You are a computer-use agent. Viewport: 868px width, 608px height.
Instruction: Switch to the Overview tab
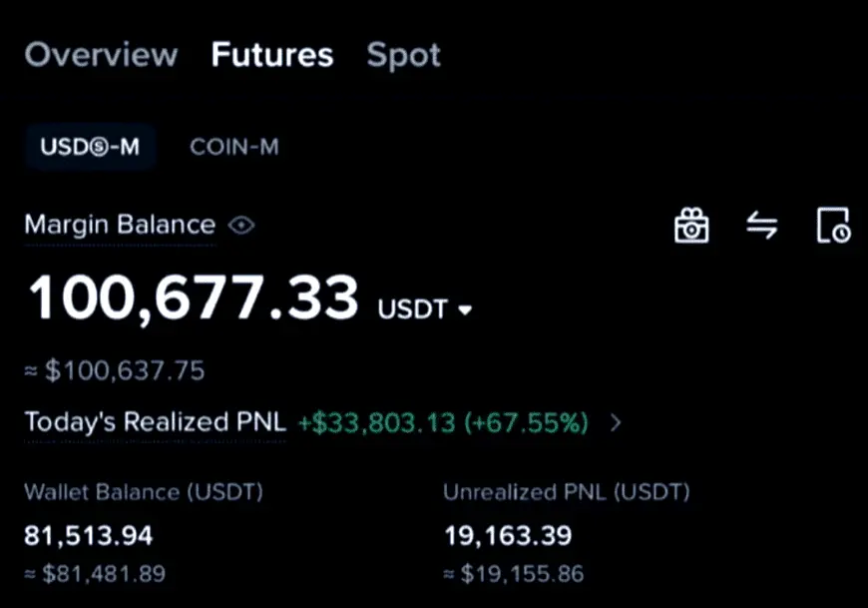101,55
